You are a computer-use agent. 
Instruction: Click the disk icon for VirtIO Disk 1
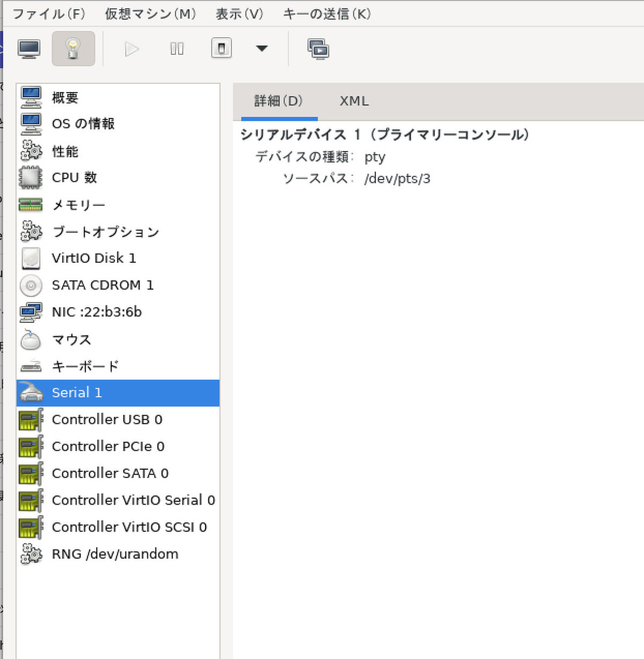31,258
